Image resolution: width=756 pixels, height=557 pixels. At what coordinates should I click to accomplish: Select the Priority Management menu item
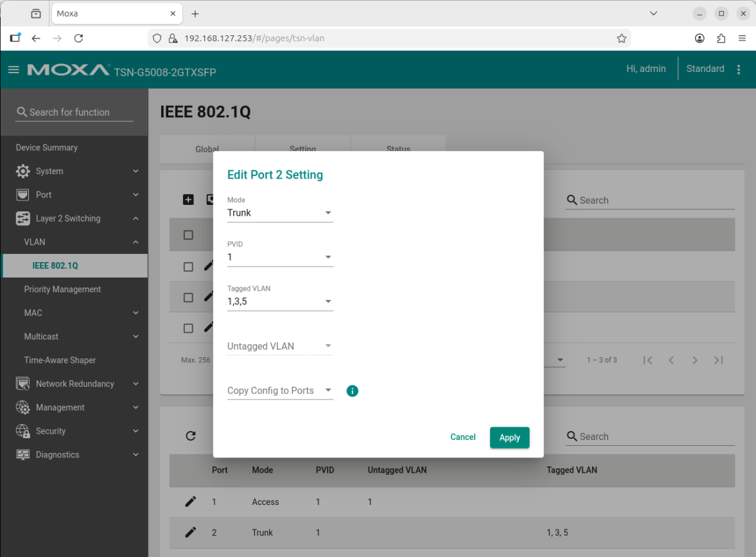click(x=62, y=289)
